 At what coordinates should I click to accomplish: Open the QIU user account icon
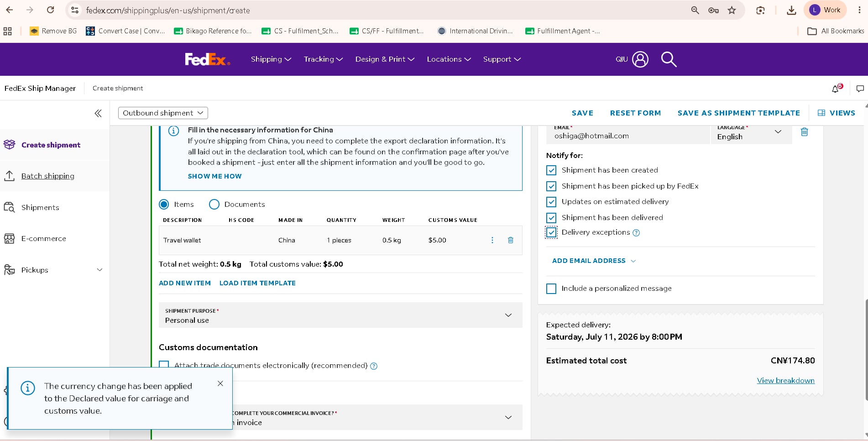point(640,59)
